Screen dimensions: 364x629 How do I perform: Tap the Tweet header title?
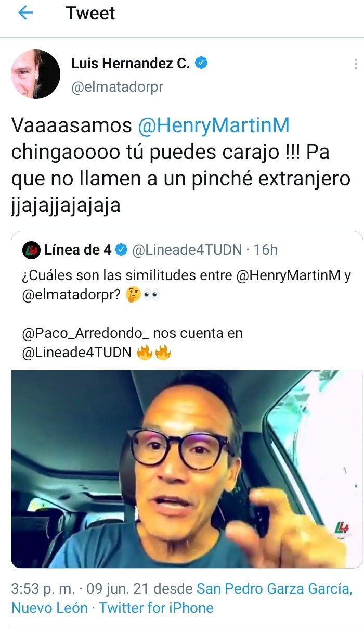tap(91, 13)
